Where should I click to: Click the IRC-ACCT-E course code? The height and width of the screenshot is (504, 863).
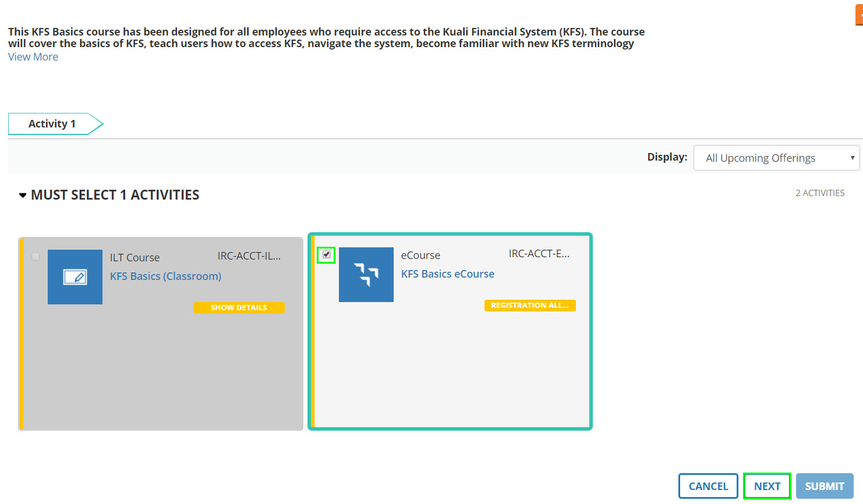click(539, 254)
